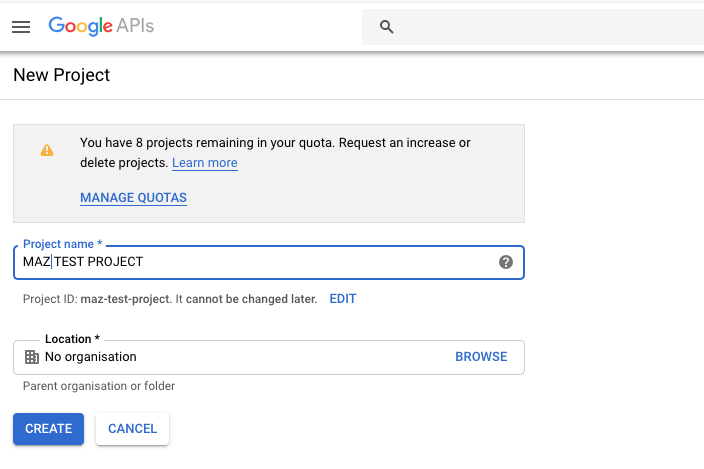Click the CREATE button

(x=48, y=429)
